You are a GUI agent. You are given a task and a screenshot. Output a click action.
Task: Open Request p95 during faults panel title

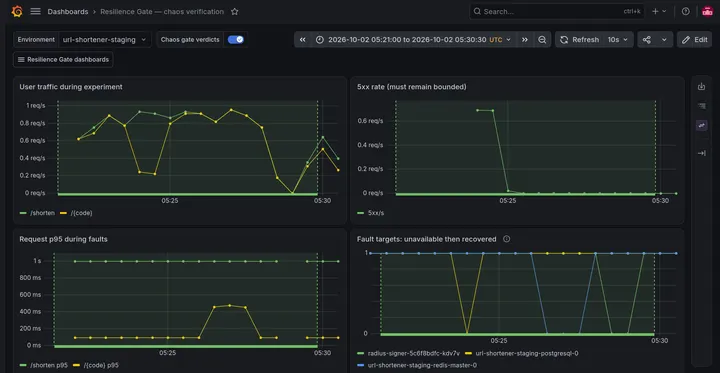coord(63,239)
